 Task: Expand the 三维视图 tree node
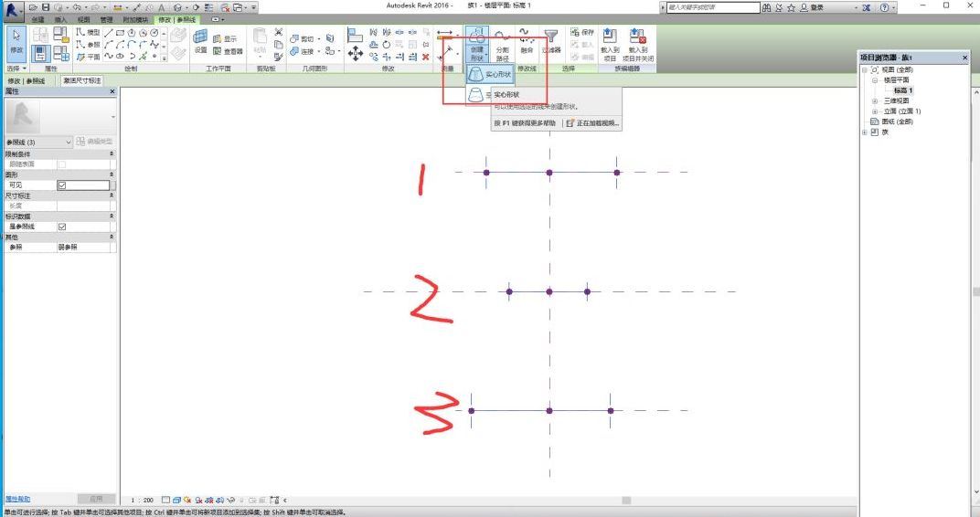tap(875, 100)
